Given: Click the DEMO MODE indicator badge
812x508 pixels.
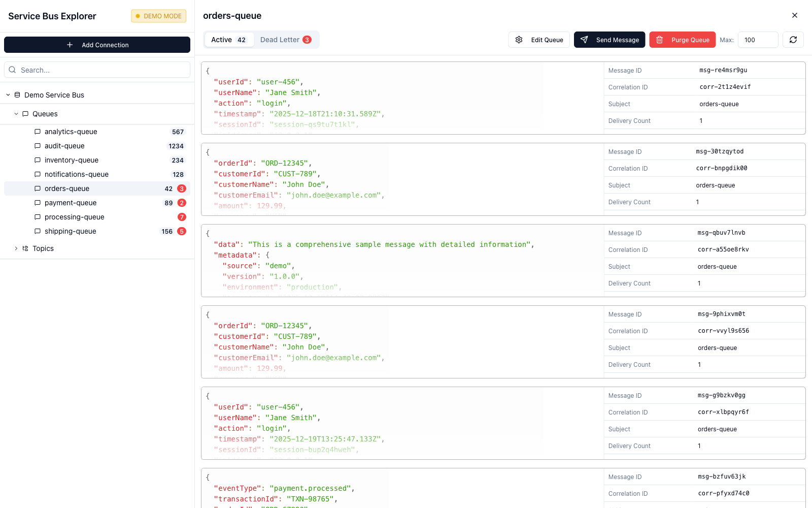Looking at the screenshot, I should click(158, 16).
